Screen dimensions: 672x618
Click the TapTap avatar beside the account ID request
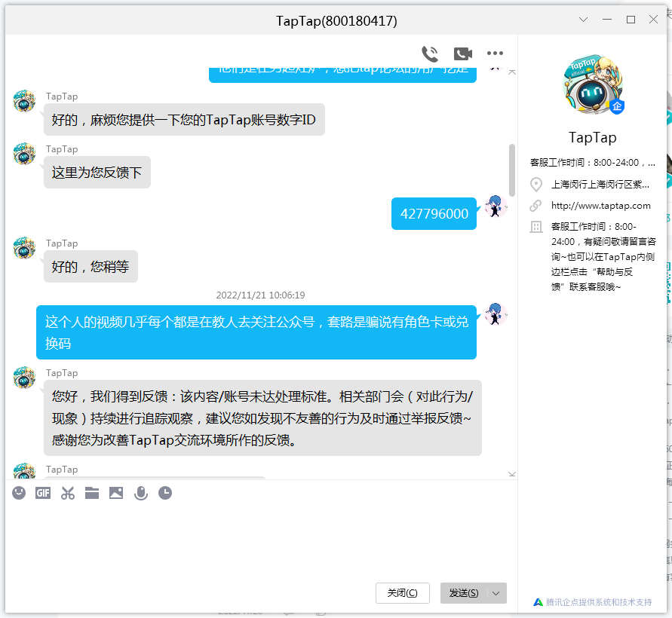click(x=24, y=101)
